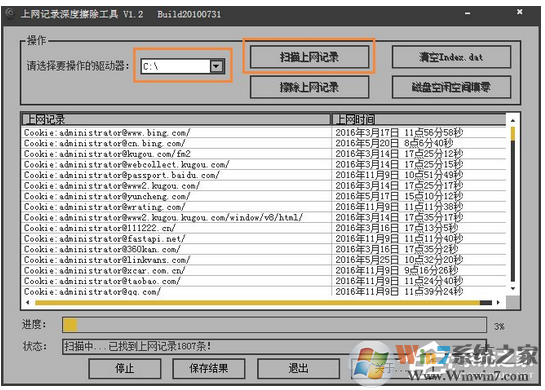
Task: Click the 磁盘空闲空间填零 button
Action: [451, 87]
